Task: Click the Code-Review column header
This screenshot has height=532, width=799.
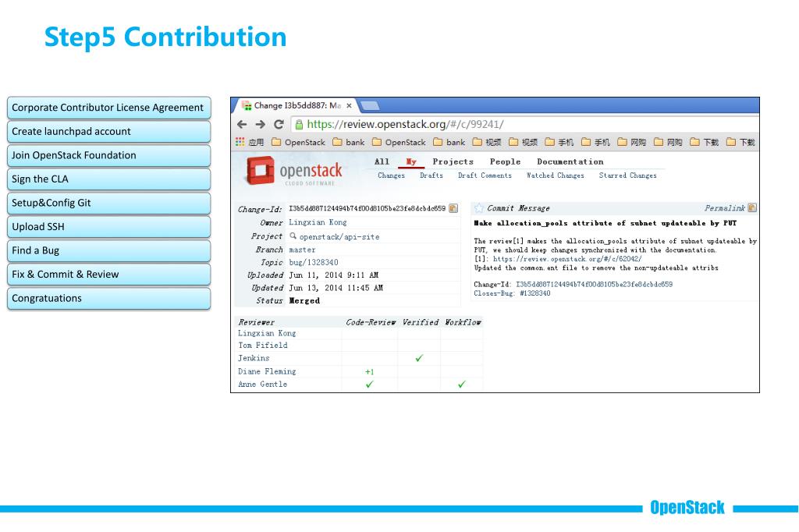Action: tap(371, 322)
